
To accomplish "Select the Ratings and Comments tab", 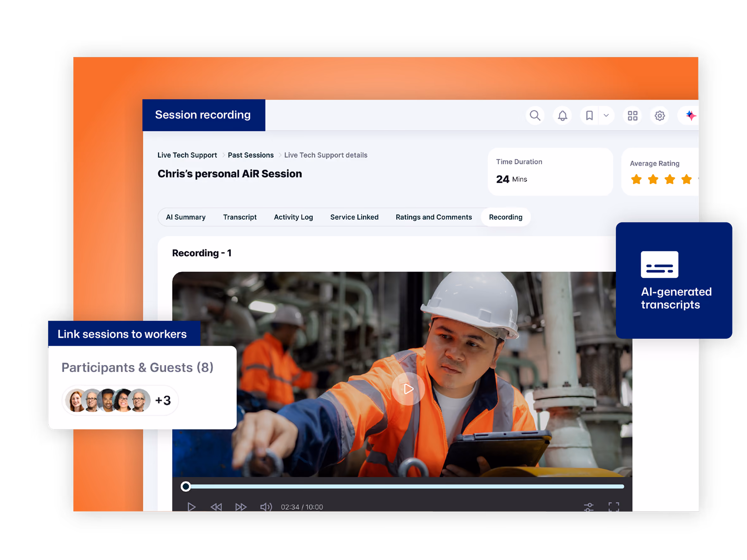I will (x=433, y=217).
